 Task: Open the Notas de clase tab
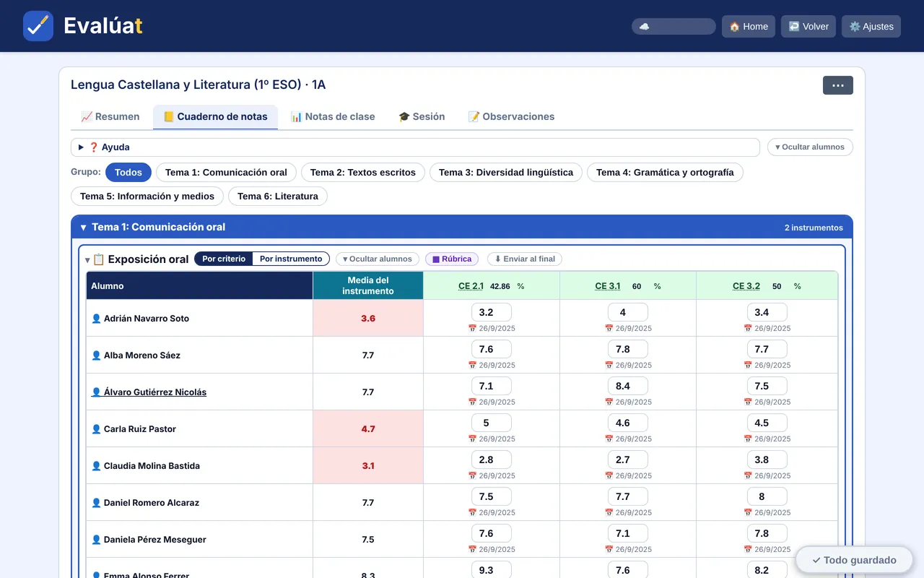pyautogui.click(x=333, y=116)
